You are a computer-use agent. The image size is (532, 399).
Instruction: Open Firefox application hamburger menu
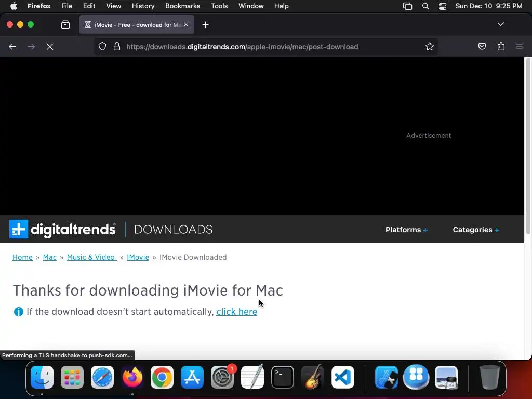520,46
